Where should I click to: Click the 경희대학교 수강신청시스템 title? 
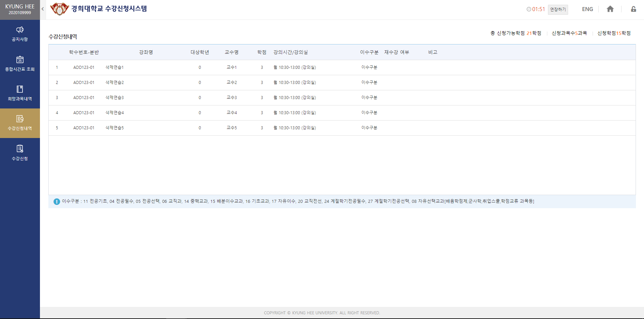tap(109, 9)
